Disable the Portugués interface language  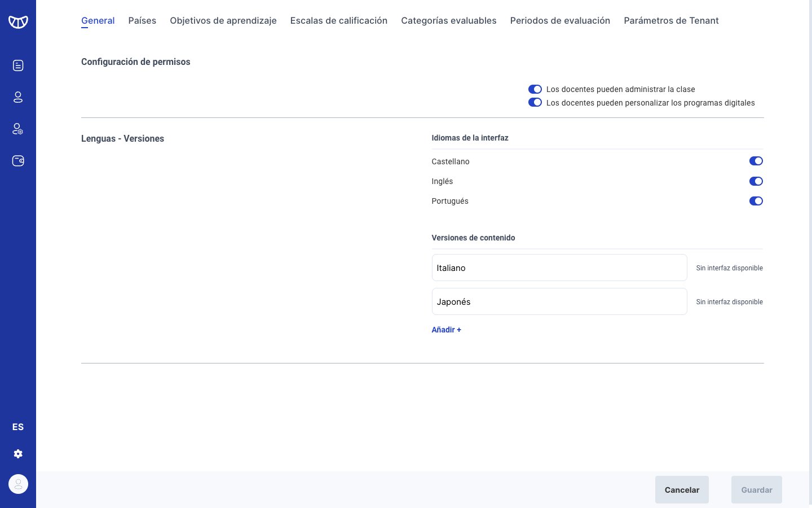tap(756, 201)
